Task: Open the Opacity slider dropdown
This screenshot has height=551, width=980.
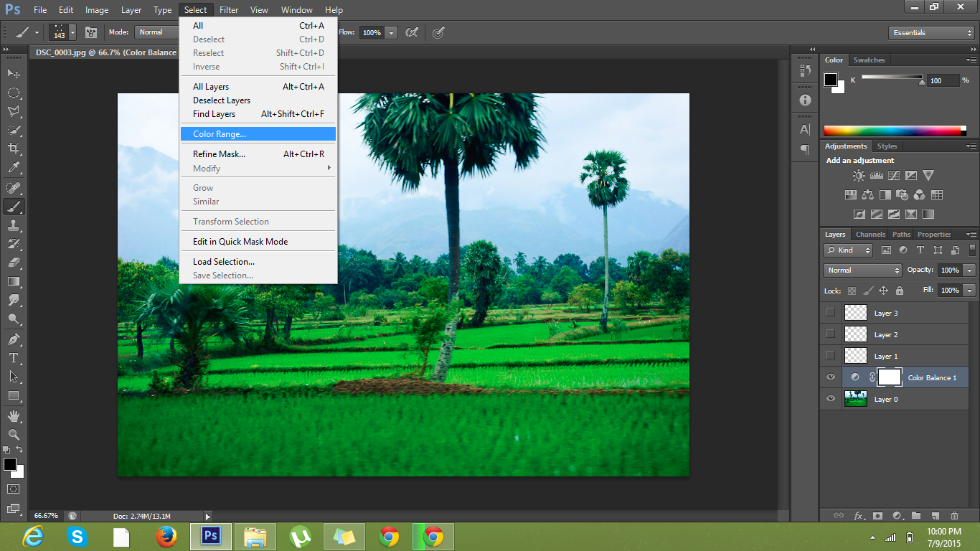Action: 970,270
